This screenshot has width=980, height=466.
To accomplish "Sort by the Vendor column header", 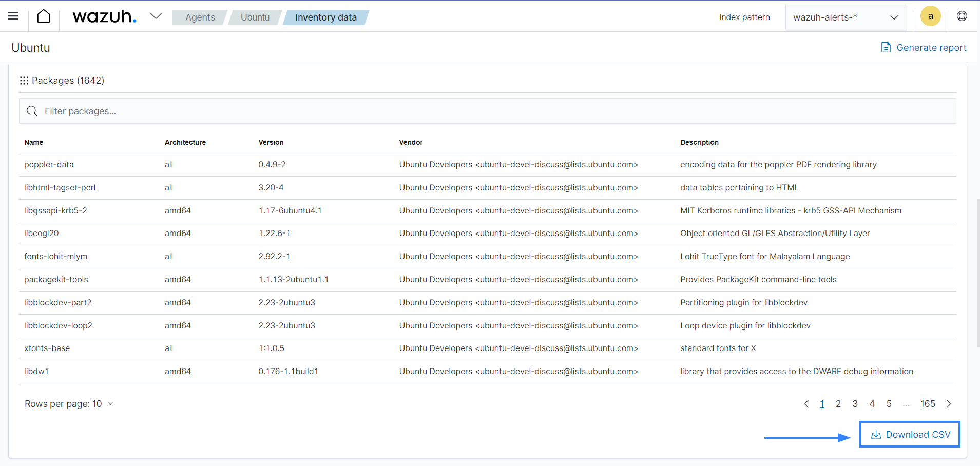I will tap(411, 142).
